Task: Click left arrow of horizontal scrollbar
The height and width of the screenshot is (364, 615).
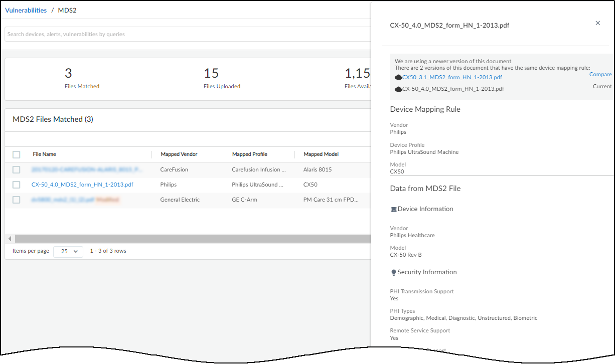Action: 10,239
